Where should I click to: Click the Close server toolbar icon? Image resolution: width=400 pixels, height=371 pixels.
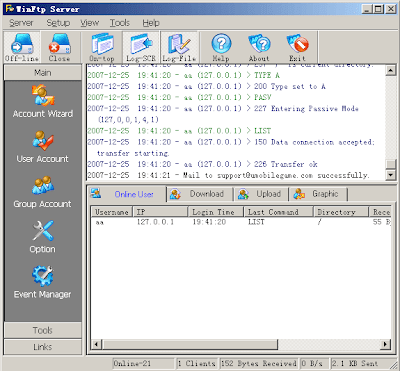pyautogui.click(x=59, y=47)
